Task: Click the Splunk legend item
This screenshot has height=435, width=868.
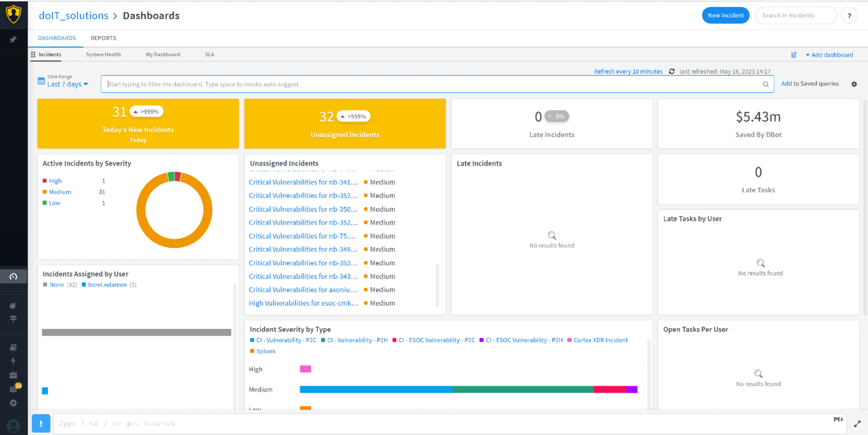Action: 263,351
